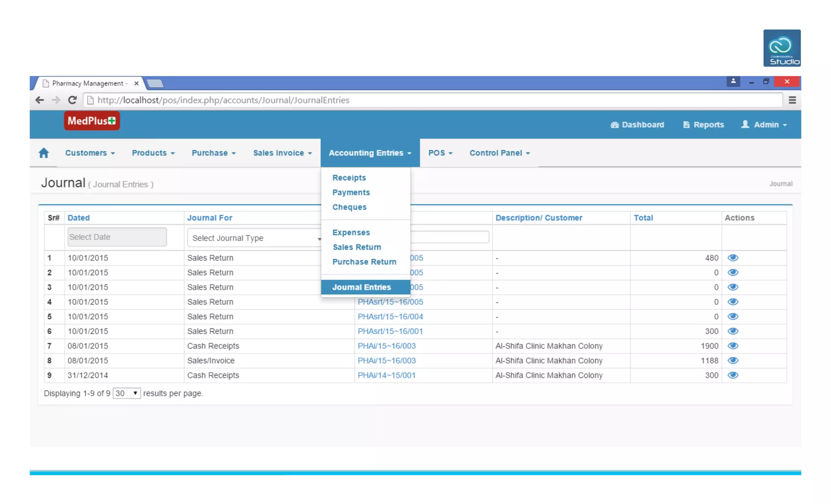Screen dimensions: 831x504
Task: Click the Select Date input field
Action: [x=117, y=237]
